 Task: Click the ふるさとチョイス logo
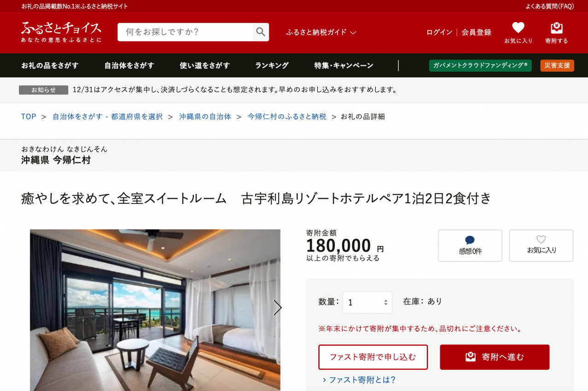click(61, 32)
